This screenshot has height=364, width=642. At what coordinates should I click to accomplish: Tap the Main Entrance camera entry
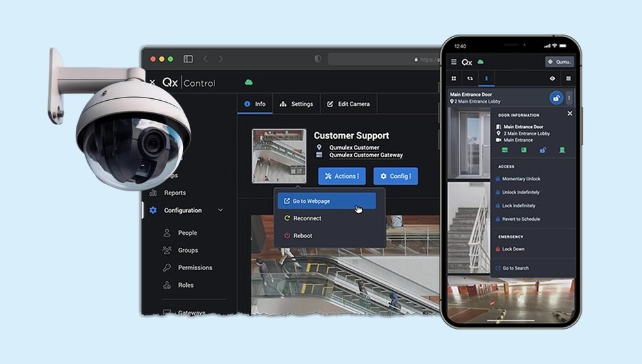pos(515,140)
